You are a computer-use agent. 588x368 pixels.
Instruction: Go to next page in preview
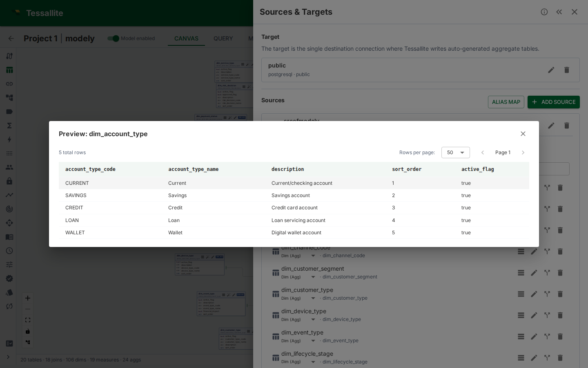[x=523, y=153]
